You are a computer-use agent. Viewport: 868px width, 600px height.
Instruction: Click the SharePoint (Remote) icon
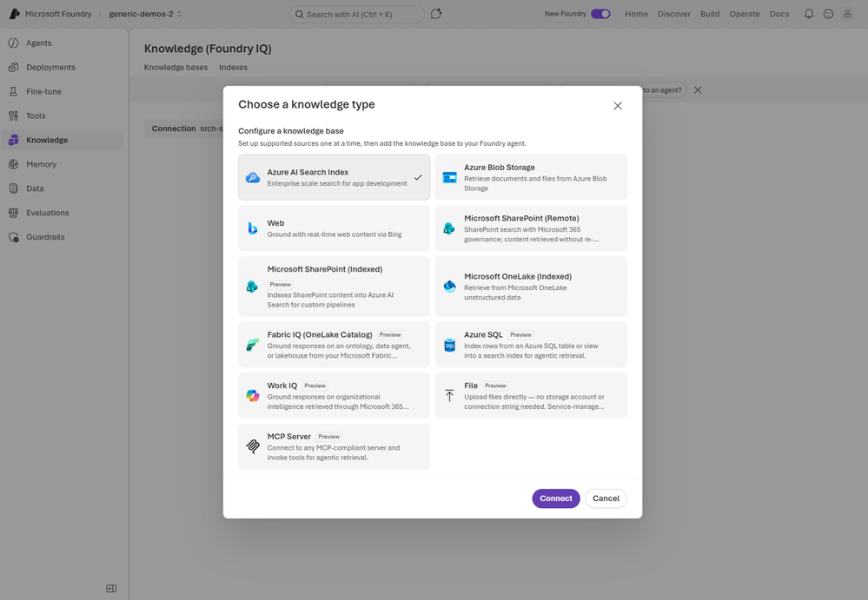[449, 228]
